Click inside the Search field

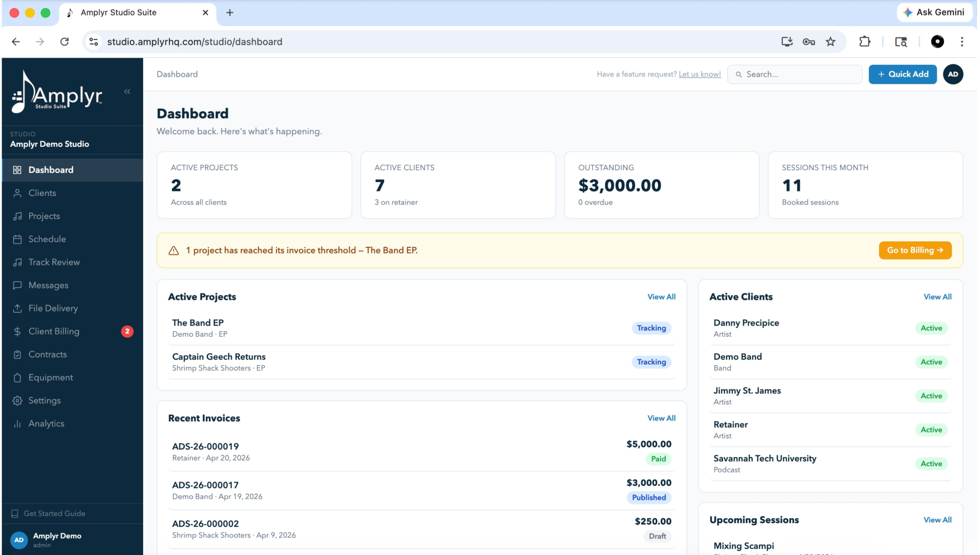[x=794, y=74]
